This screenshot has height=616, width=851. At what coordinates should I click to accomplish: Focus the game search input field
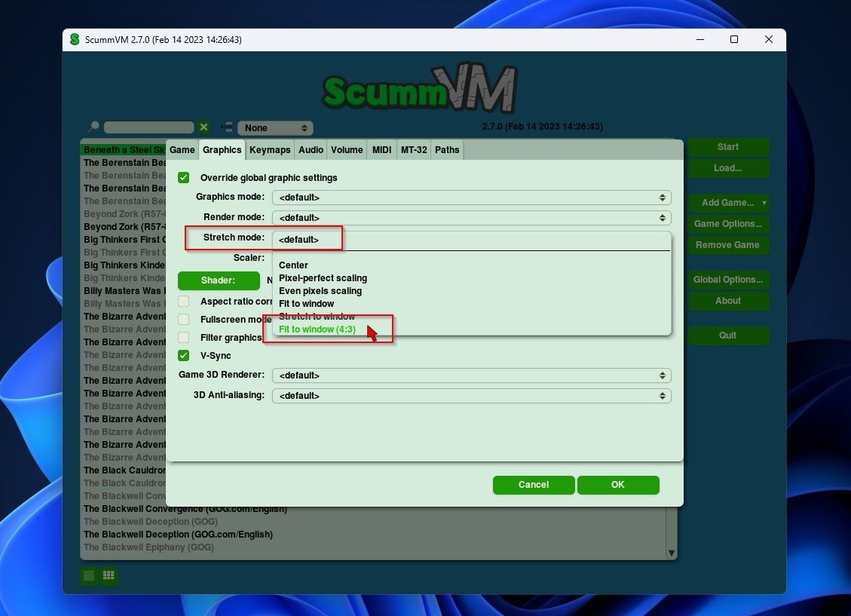tap(148, 127)
